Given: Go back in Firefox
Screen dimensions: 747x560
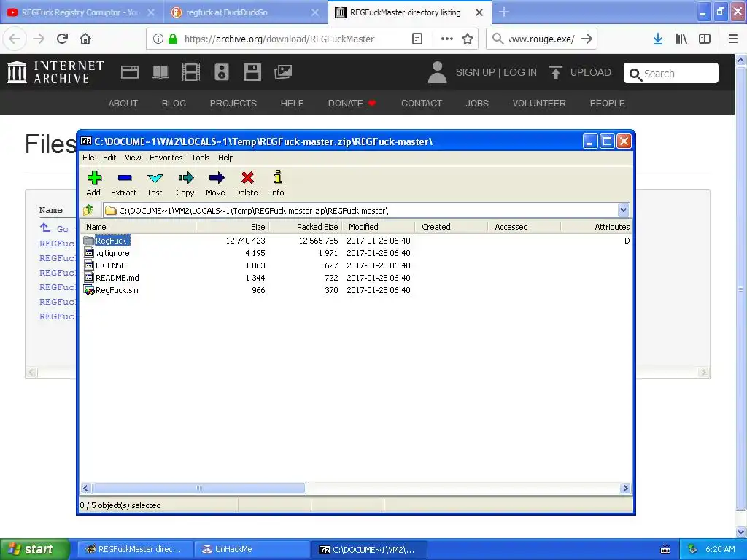Looking at the screenshot, I should [15, 39].
